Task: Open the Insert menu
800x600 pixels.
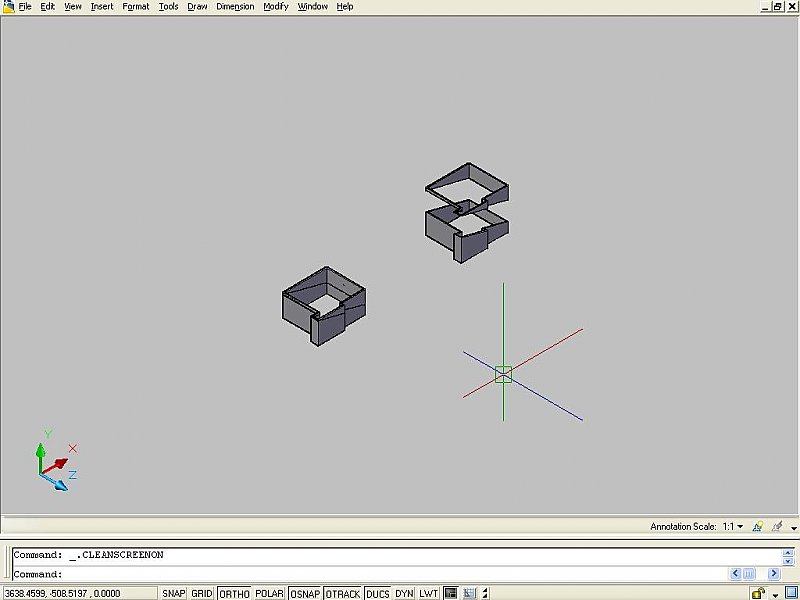Action: 102,7
